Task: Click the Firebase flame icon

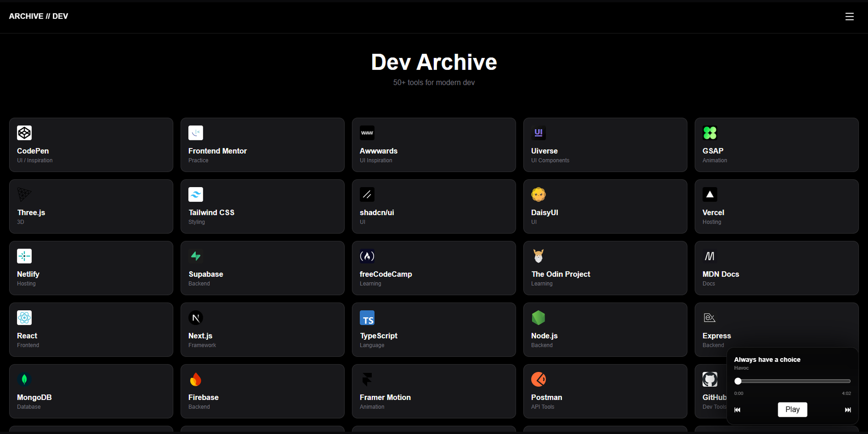Action: coord(196,379)
